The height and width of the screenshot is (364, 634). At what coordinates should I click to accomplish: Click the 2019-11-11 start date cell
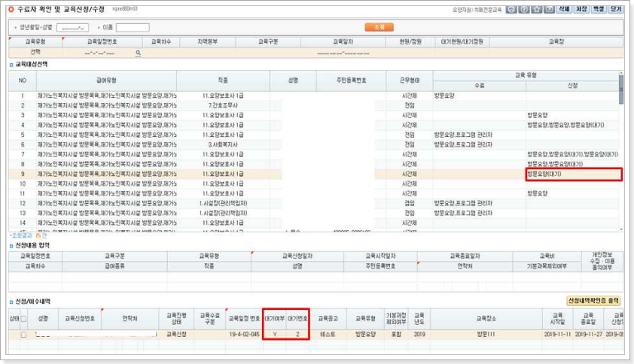pos(558,335)
